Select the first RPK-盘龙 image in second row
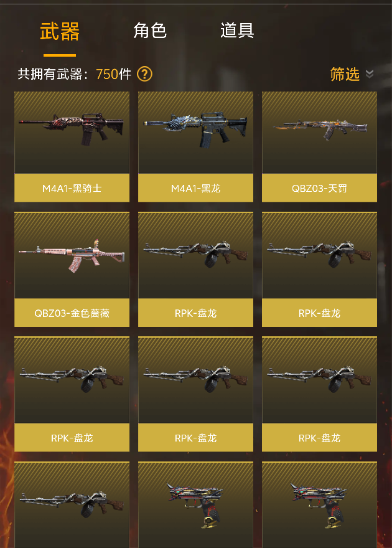 coord(195,255)
